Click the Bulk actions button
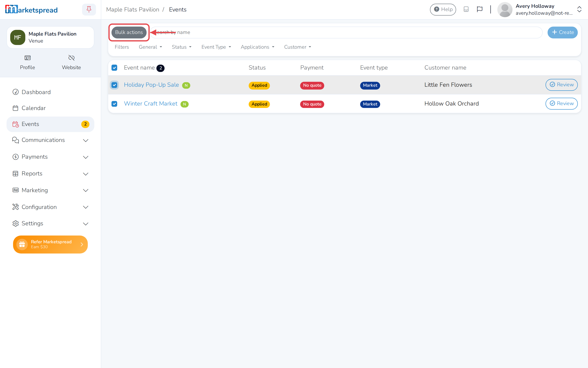Viewport: 588px width, 368px height. [x=129, y=32]
